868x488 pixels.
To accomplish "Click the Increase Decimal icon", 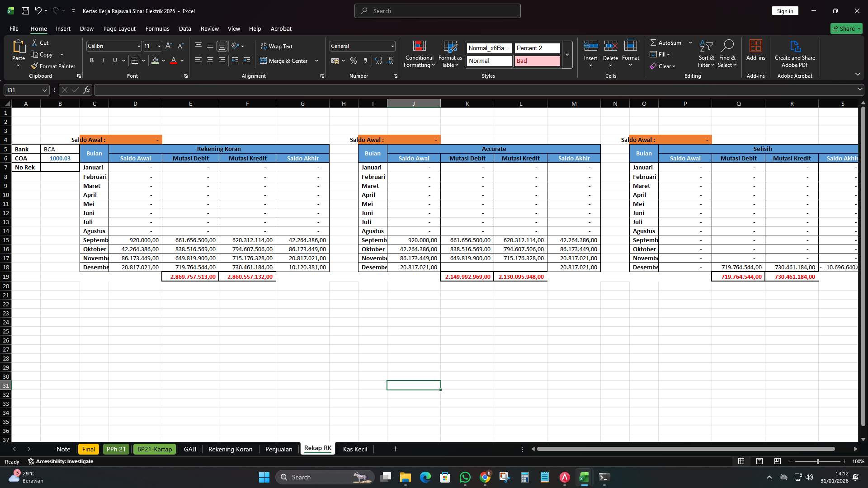I will [x=378, y=61].
